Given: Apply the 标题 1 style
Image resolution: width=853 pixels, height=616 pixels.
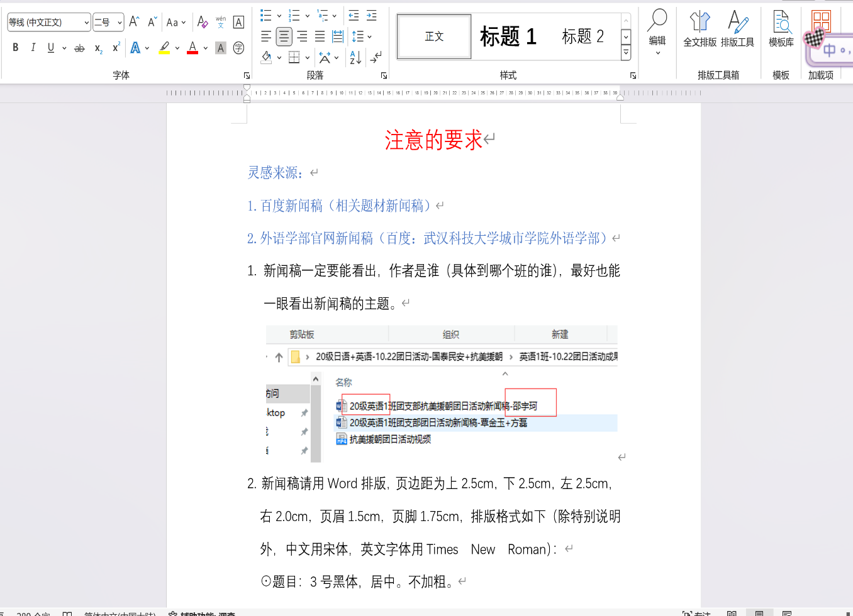Looking at the screenshot, I should 508,37.
